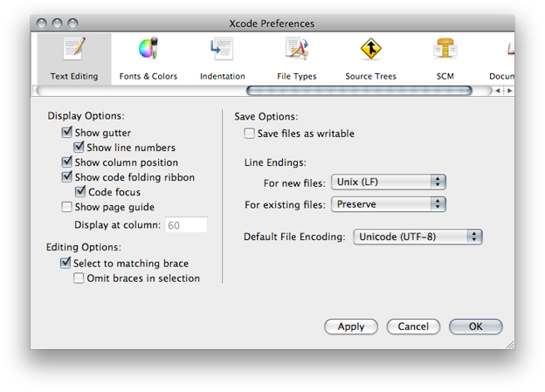Open the Default File Encoding dropdown
The image size is (545, 392).
(417, 237)
